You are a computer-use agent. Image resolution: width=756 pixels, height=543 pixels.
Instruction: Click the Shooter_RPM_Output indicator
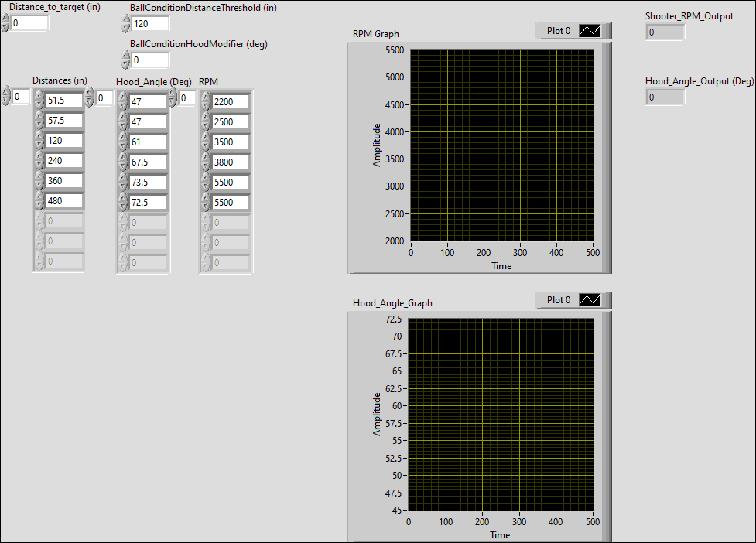[x=665, y=32]
